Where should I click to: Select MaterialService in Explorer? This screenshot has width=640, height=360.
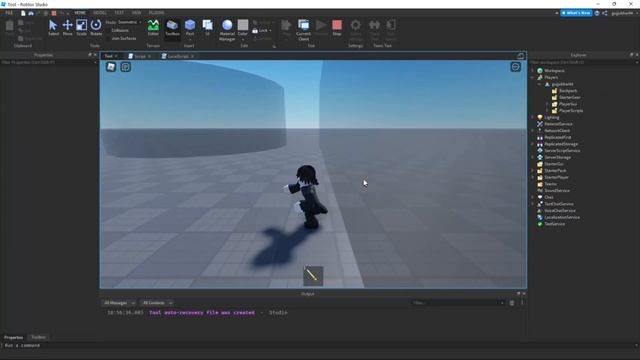(x=558, y=124)
